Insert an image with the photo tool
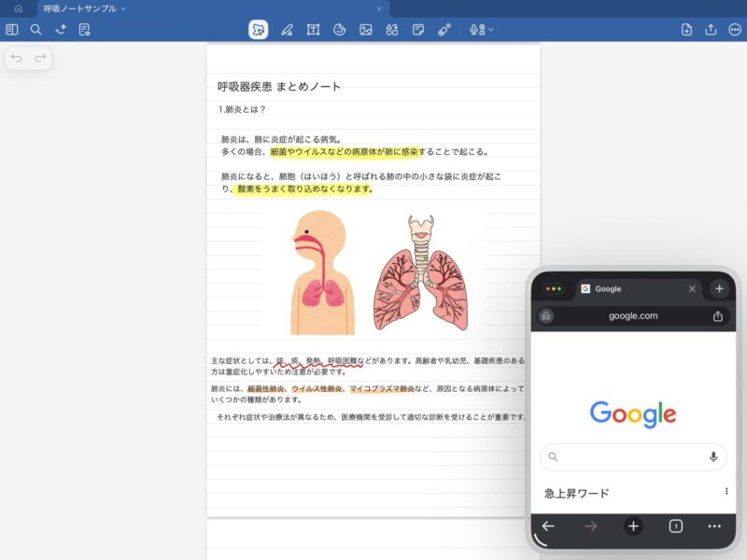 pyautogui.click(x=366, y=30)
